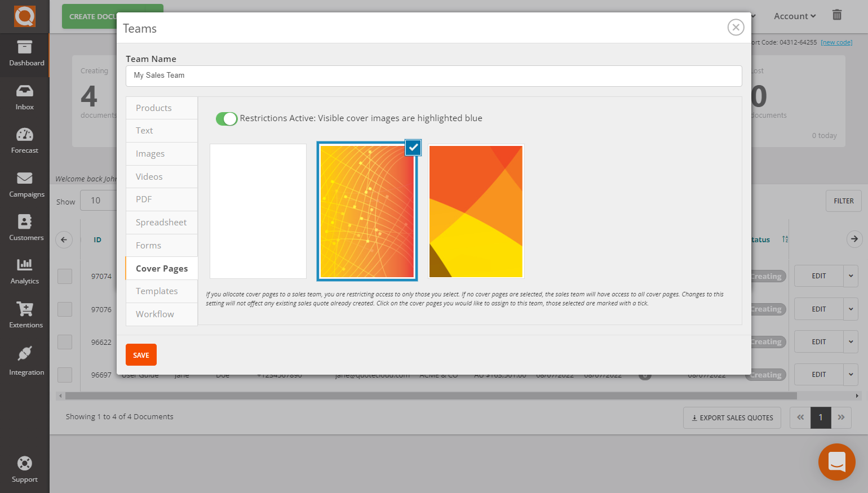Viewport: 868px width, 493px height.
Task: Open the EDIT dropdown arrow for first row
Action: tap(851, 276)
